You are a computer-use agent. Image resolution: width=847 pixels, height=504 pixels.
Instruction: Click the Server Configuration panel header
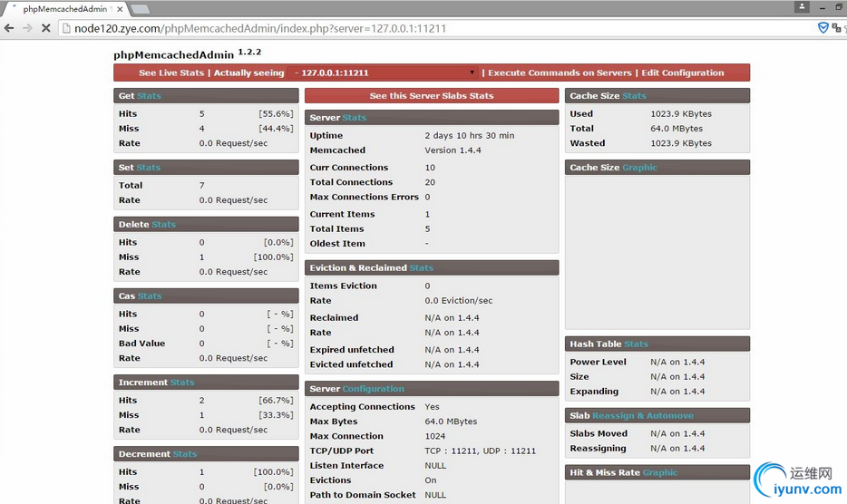(x=432, y=388)
